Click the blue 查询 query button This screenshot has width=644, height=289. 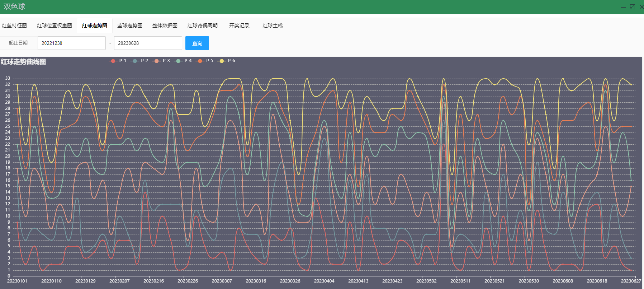[x=197, y=43]
